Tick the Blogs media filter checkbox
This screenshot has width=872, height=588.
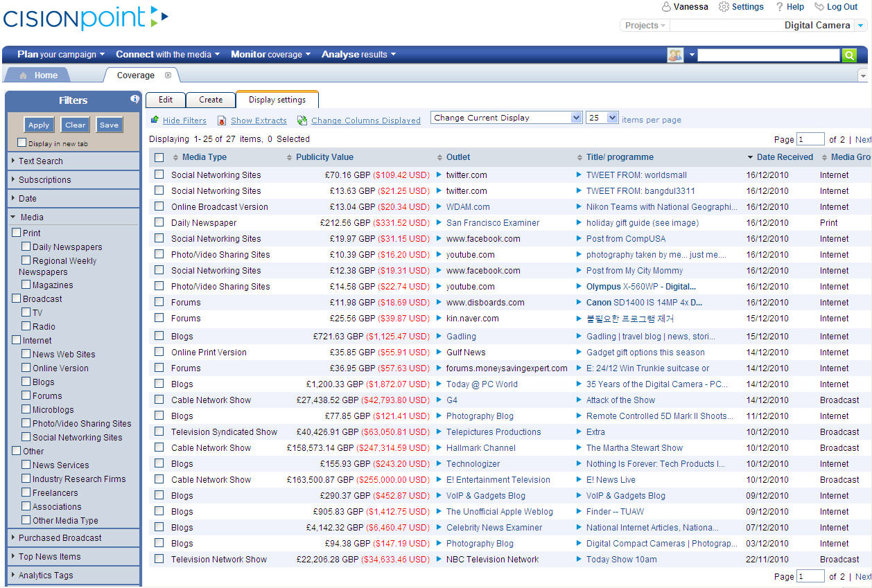click(x=26, y=382)
